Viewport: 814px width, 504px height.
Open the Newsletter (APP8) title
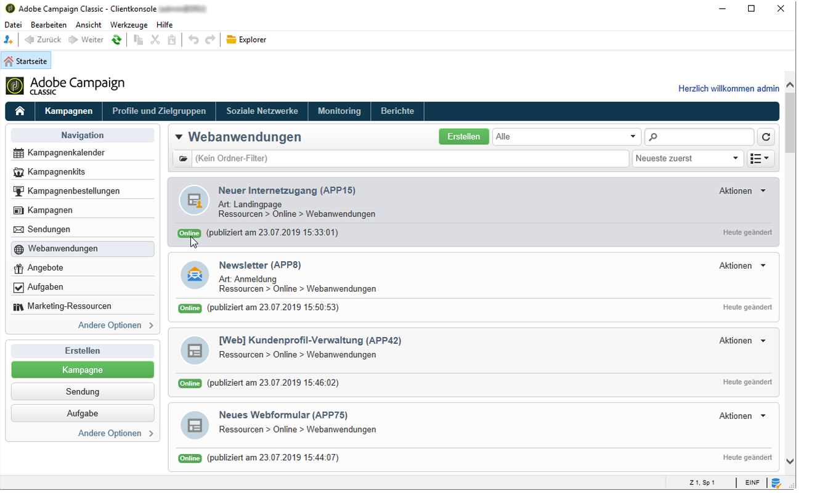pos(260,265)
